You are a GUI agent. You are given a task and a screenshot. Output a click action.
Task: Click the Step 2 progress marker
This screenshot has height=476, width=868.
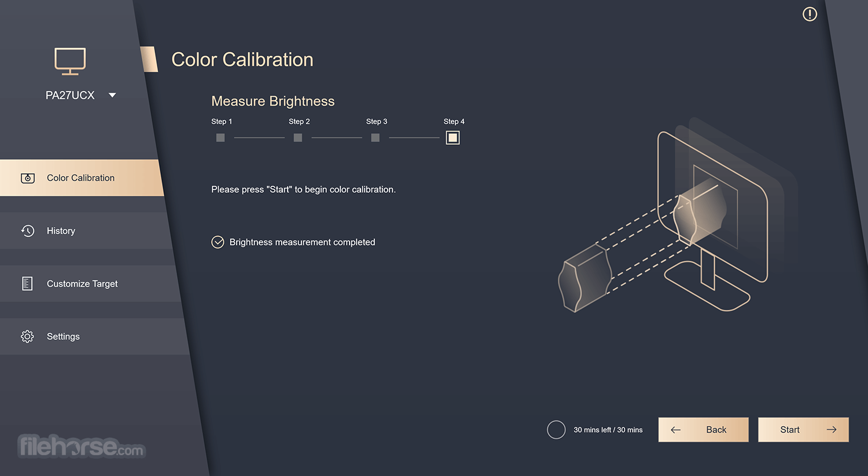pyautogui.click(x=298, y=138)
